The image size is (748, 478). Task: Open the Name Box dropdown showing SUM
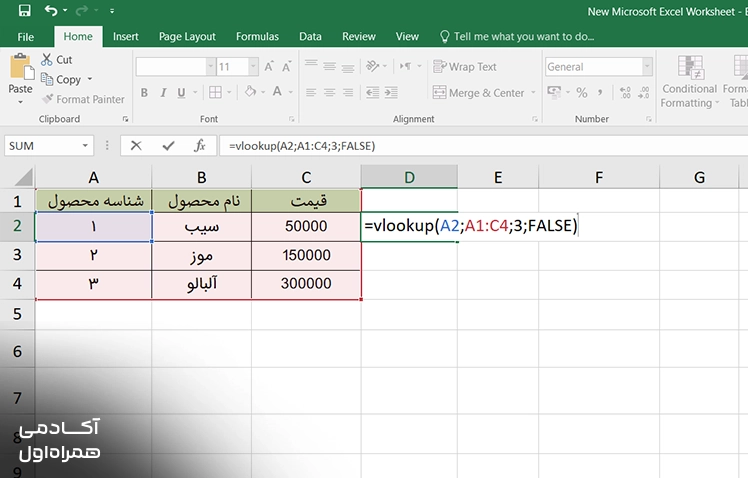pos(85,145)
